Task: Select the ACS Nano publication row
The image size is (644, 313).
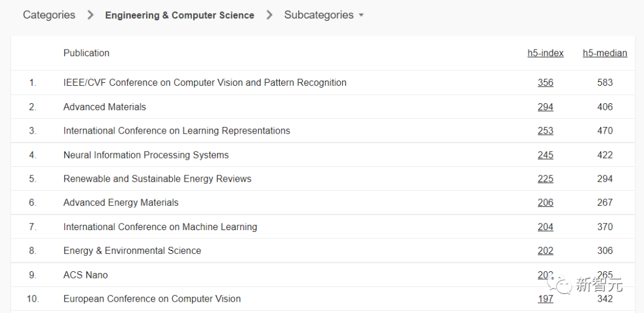Action: tap(85, 275)
